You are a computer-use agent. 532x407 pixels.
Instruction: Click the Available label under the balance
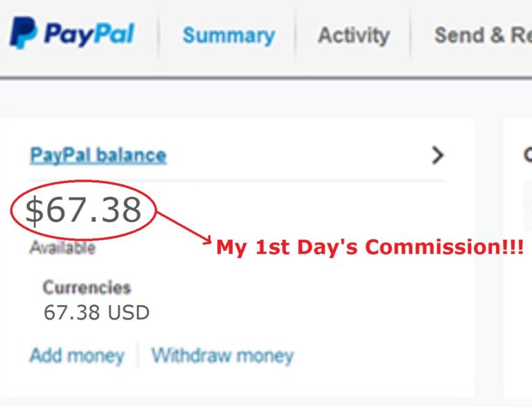(62, 248)
